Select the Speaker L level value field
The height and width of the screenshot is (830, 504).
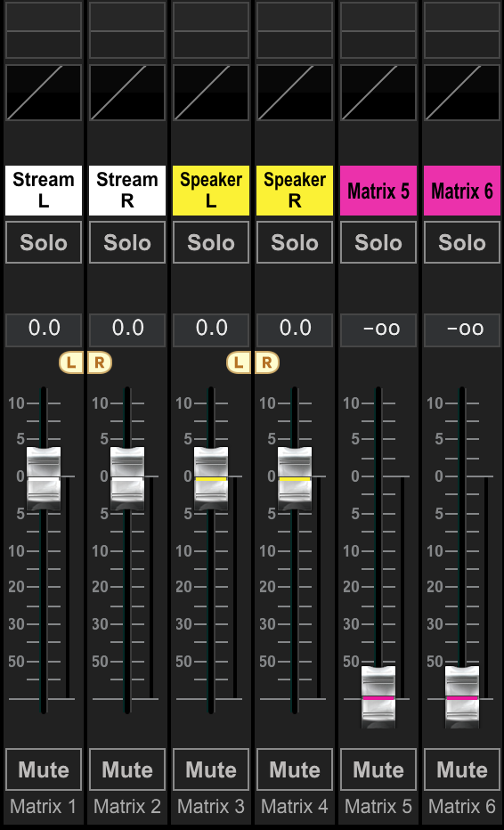(x=211, y=330)
